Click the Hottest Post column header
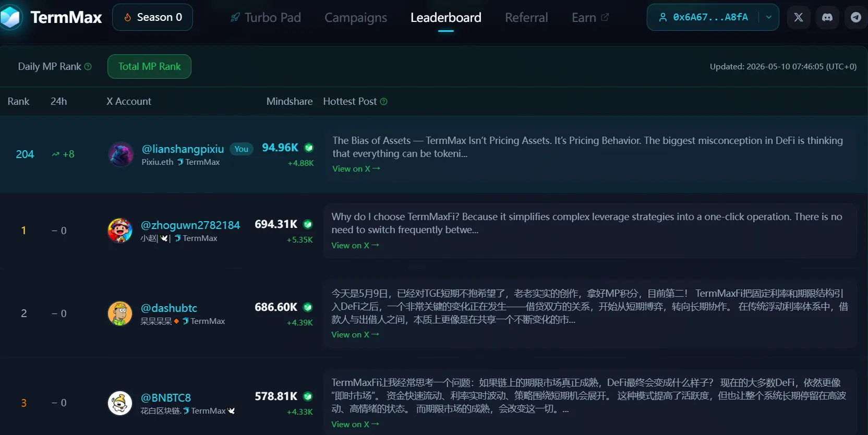Viewport: 868px width, 435px height. point(349,102)
